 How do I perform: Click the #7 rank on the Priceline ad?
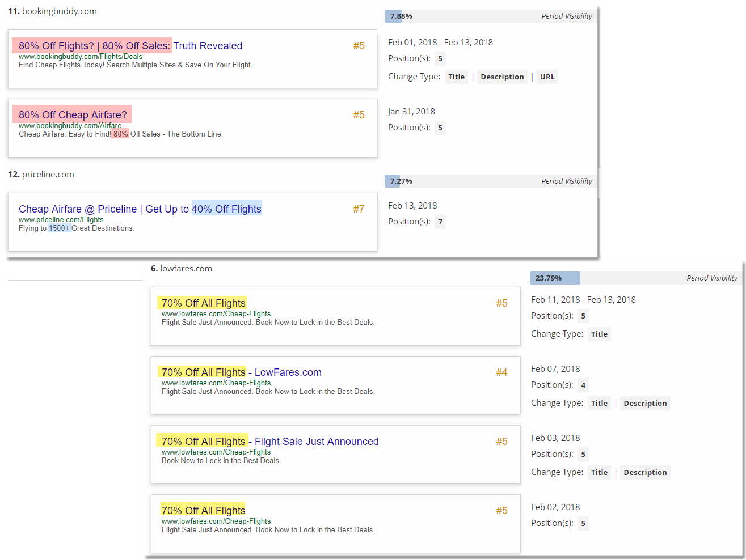[x=359, y=209]
